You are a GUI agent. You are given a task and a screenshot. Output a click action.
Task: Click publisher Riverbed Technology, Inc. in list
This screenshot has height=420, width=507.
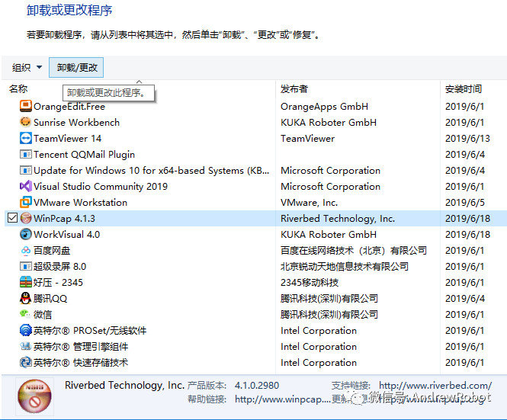click(338, 219)
